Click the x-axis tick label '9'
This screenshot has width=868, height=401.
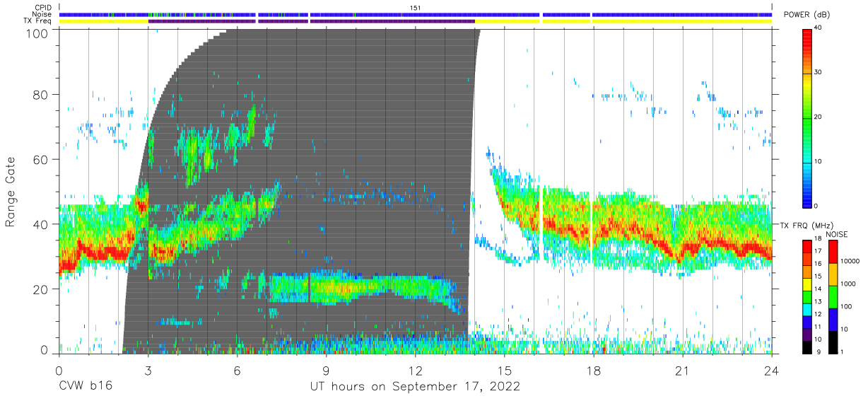[x=326, y=371]
